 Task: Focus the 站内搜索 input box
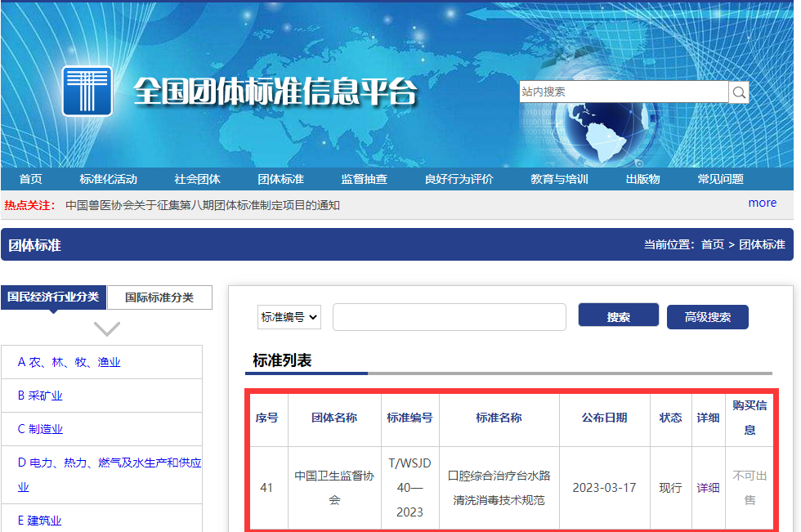click(624, 92)
